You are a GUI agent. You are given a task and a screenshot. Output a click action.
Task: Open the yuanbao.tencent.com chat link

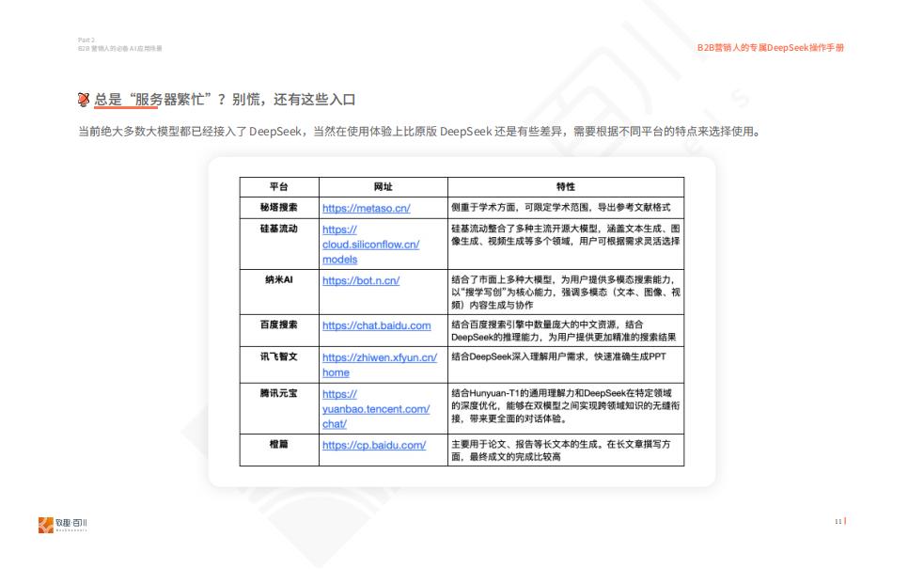coord(376,409)
